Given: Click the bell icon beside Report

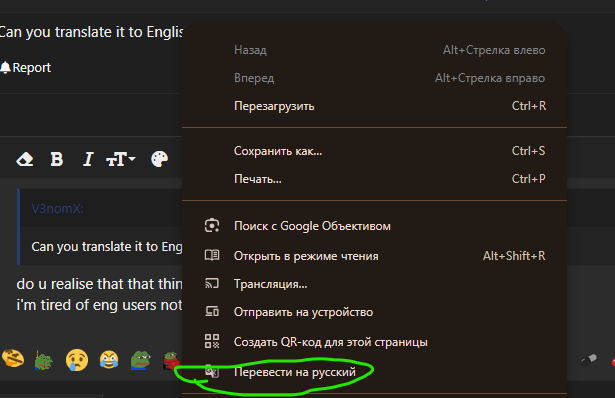Looking at the screenshot, I should click(x=5, y=67).
